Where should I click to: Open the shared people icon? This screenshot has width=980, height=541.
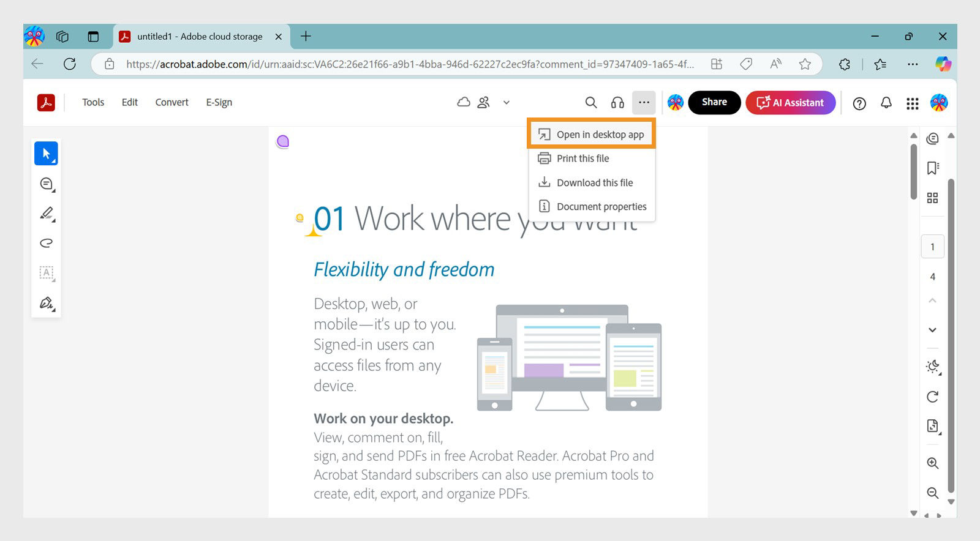click(x=484, y=102)
